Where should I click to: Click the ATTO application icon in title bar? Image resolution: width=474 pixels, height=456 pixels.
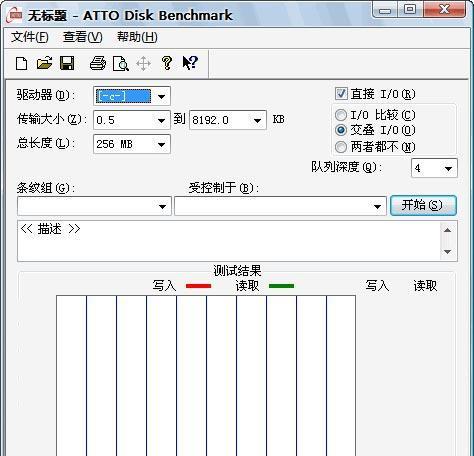[x=15, y=15]
